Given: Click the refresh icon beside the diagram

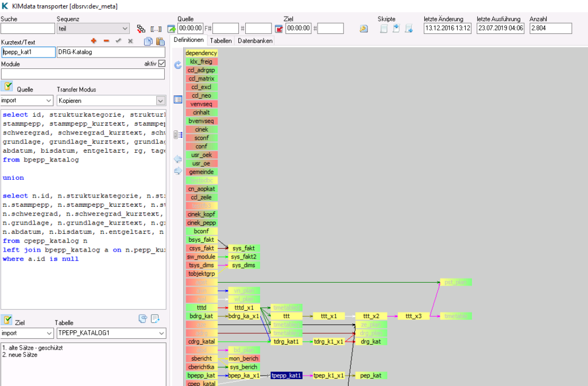Looking at the screenshot, I should [x=178, y=65].
